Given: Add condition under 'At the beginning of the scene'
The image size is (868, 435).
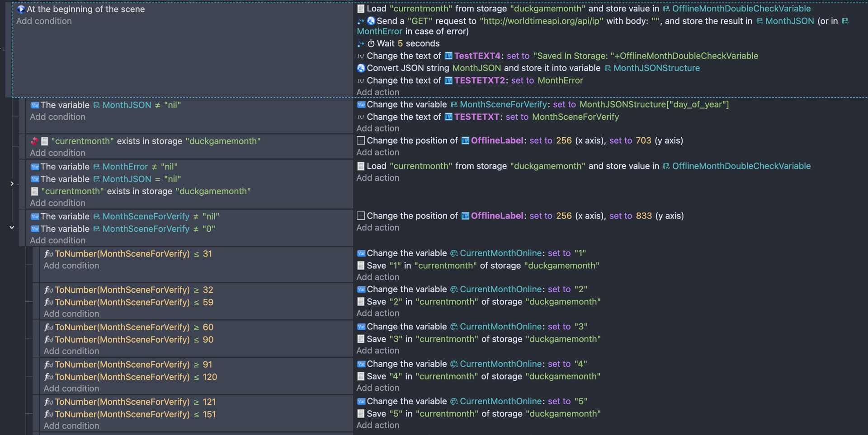Looking at the screenshot, I should click(x=44, y=21).
